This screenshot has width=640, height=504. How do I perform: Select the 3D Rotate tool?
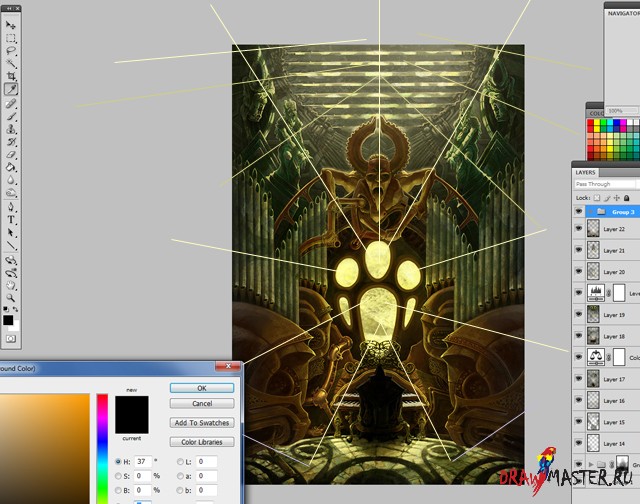click(x=11, y=260)
